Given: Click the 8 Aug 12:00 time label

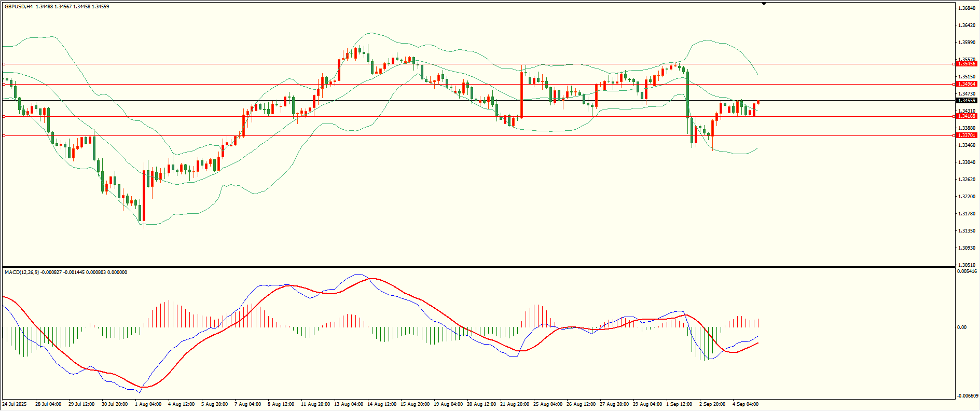Looking at the screenshot, I should click(x=281, y=404).
